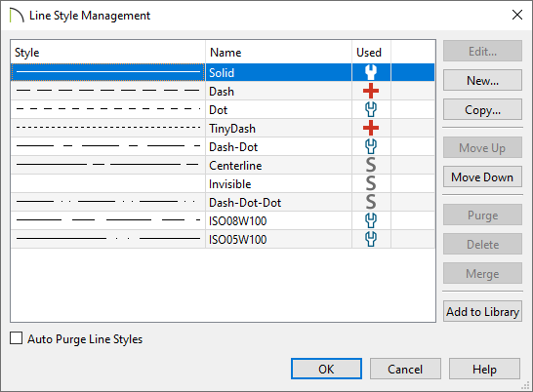The width and height of the screenshot is (533, 392).
Task: Enable Auto Purge Line Styles checkbox
Action: tap(16, 338)
